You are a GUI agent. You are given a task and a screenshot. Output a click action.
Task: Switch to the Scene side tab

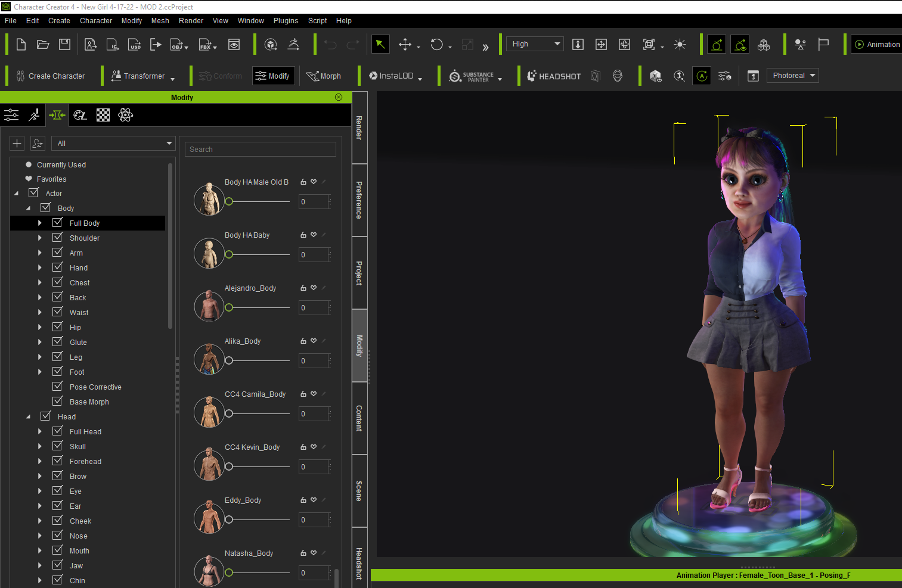point(359,491)
